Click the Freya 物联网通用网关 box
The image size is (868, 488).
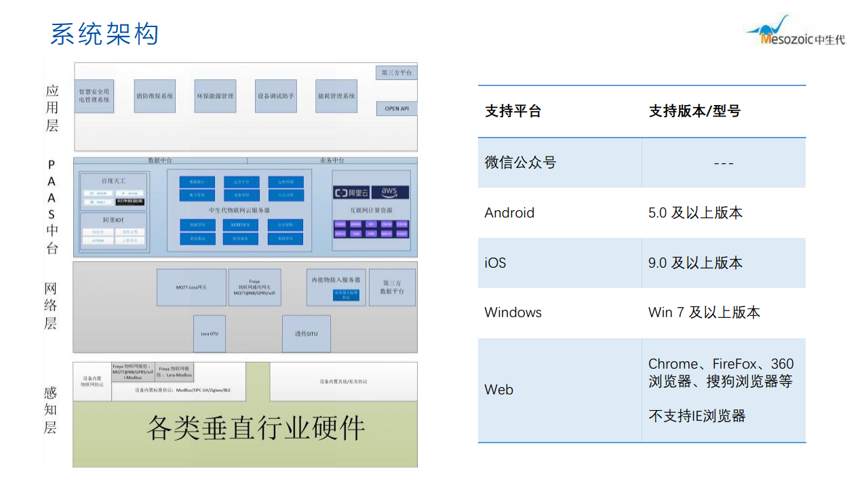click(x=254, y=287)
